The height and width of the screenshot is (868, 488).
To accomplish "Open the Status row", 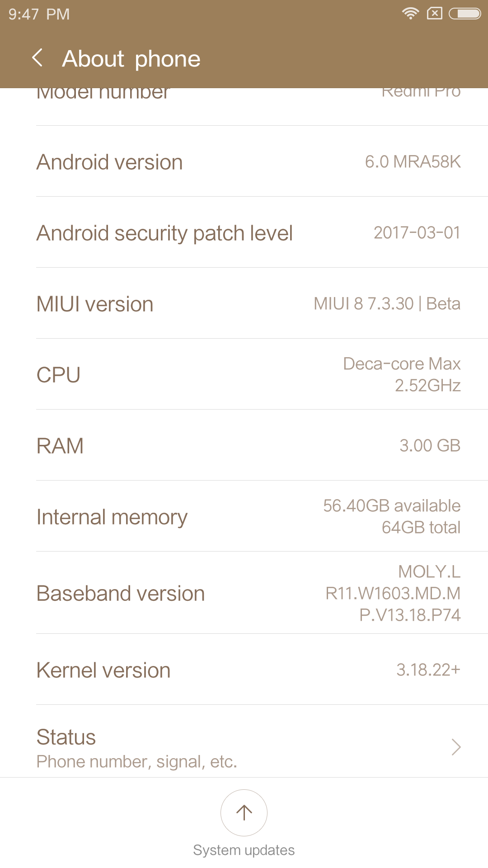I will pyautogui.click(x=244, y=746).
